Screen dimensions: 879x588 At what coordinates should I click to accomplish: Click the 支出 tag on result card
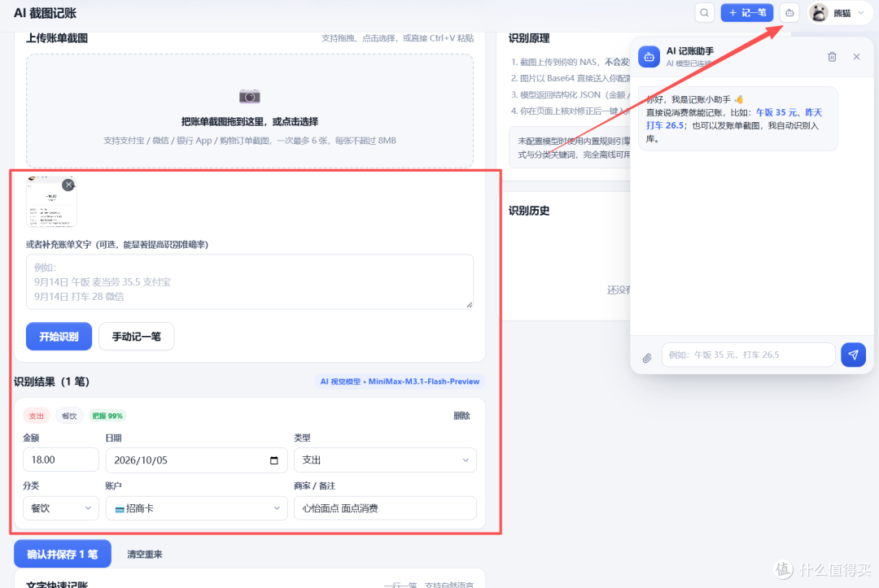[37, 416]
